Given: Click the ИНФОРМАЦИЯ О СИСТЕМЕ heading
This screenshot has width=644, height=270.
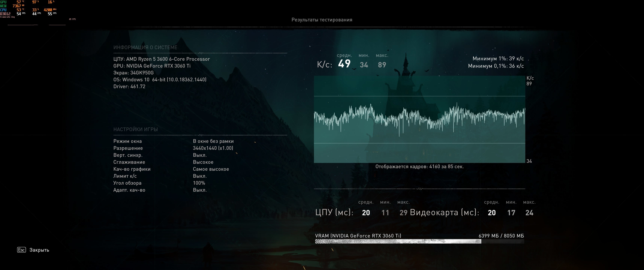Looking at the screenshot, I should point(145,47).
